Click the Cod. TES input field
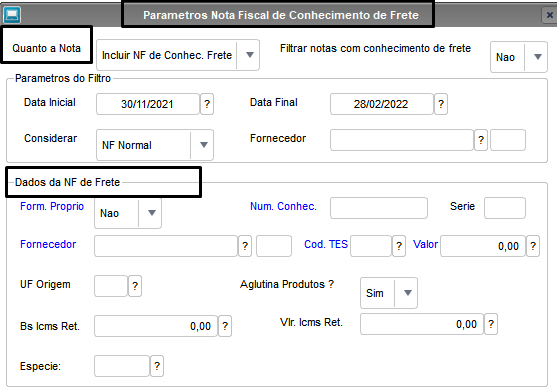 tap(371, 246)
